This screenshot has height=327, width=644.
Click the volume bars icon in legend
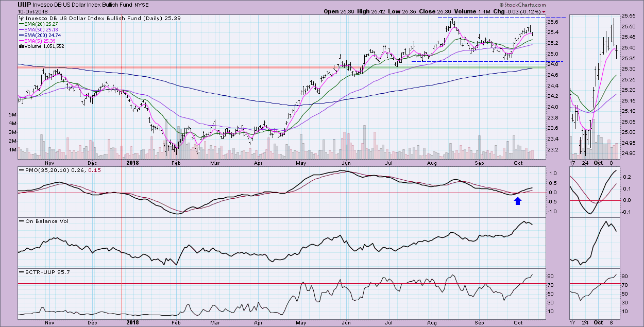click(x=21, y=46)
